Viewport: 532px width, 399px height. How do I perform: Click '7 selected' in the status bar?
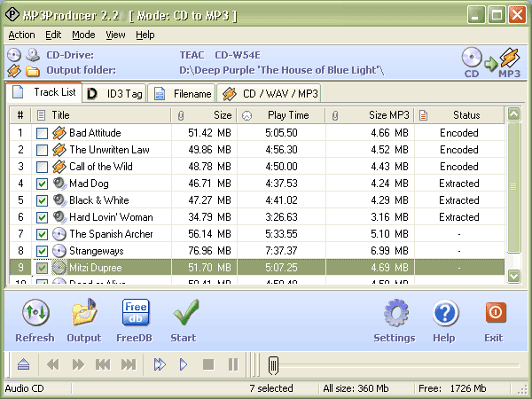click(271, 388)
